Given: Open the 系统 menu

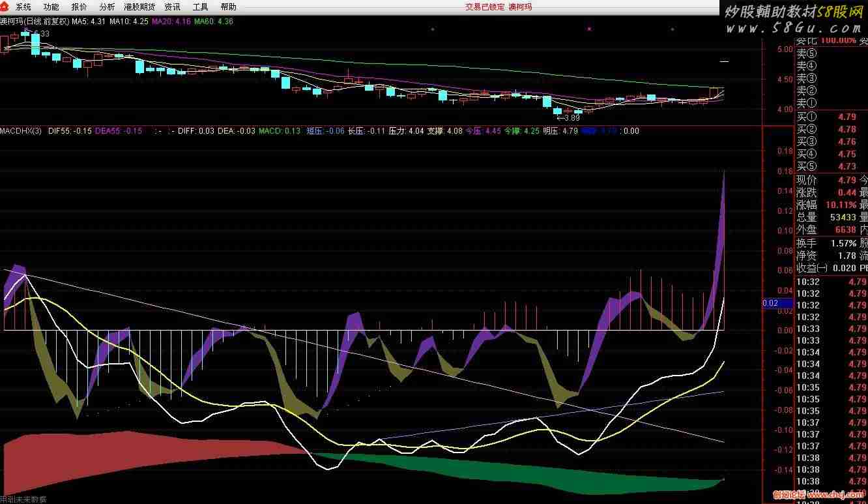Looking at the screenshot, I should coord(23,7).
